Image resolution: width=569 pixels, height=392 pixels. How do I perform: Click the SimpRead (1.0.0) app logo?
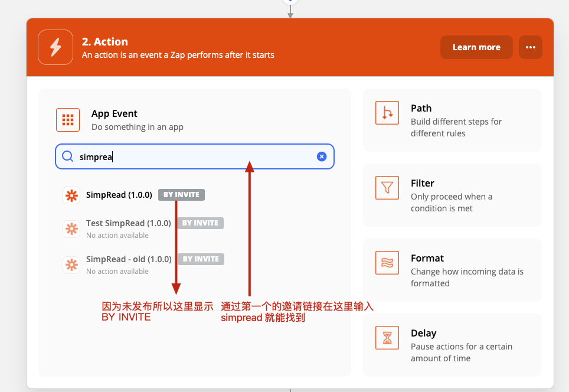pyautogui.click(x=71, y=195)
